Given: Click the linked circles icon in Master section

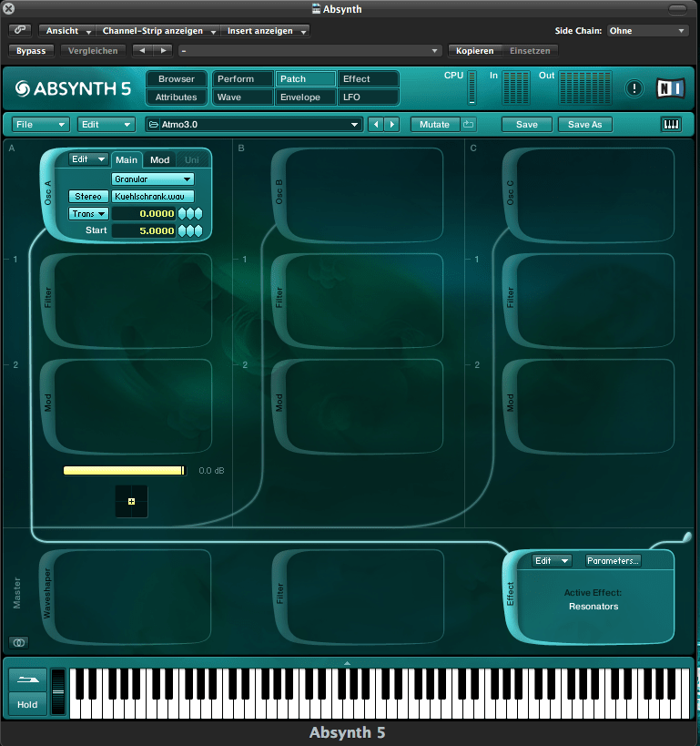Looking at the screenshot, I should coord(19,642).
